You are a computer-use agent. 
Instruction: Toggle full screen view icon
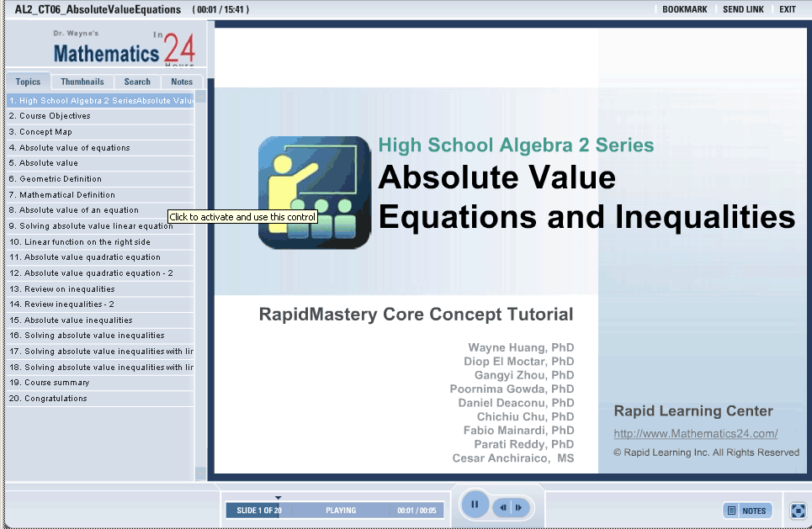(798, 510)
